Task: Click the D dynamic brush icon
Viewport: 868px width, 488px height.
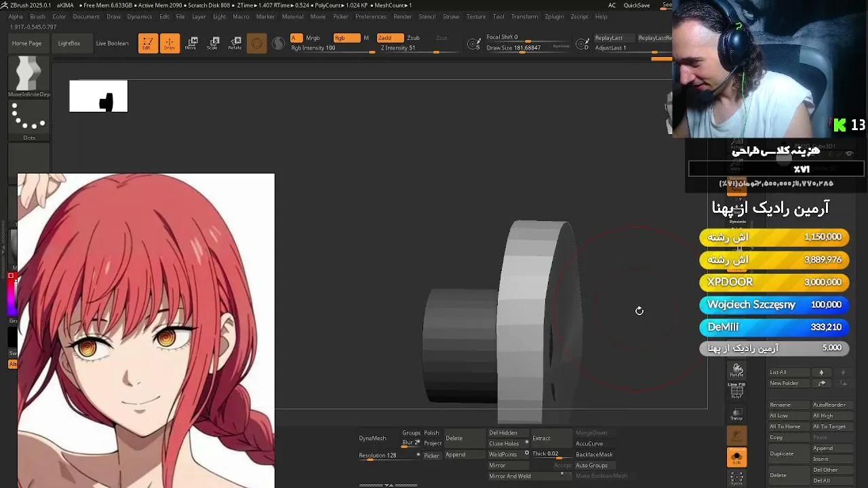Action: [x=583, y=45]
